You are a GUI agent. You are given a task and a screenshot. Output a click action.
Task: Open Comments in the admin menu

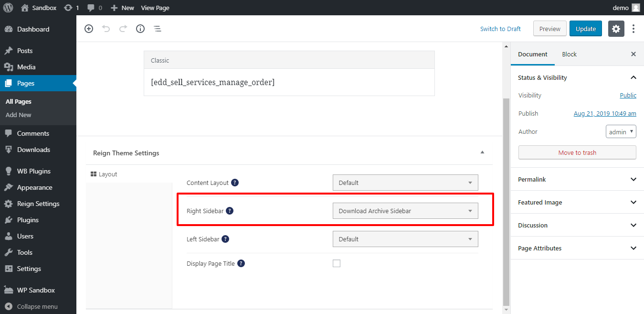click(38, 133)
